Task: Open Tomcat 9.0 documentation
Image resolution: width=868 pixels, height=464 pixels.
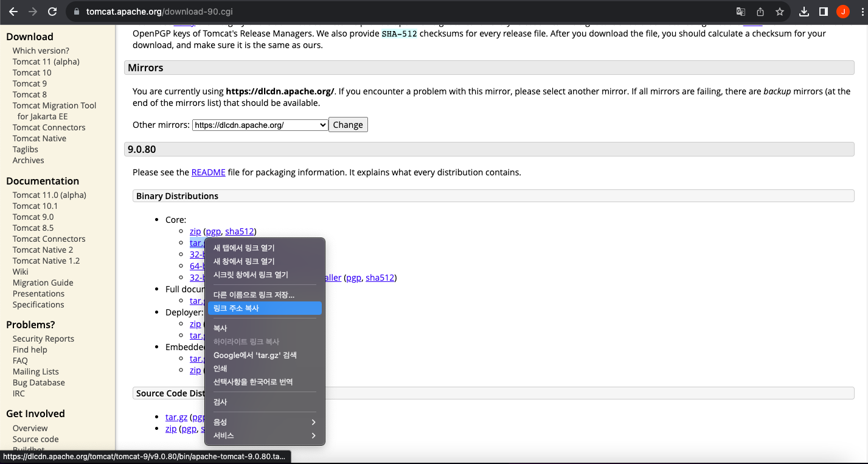Action: (33, 217)
